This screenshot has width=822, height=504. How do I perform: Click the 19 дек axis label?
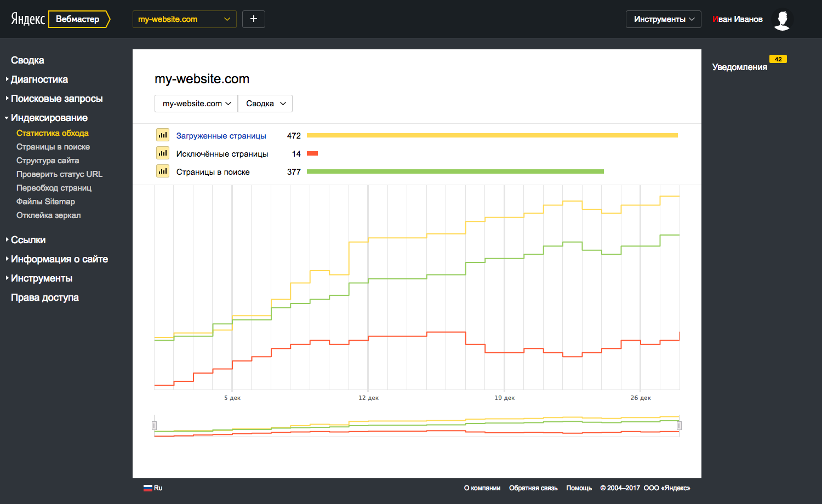[x=504, y=398]
